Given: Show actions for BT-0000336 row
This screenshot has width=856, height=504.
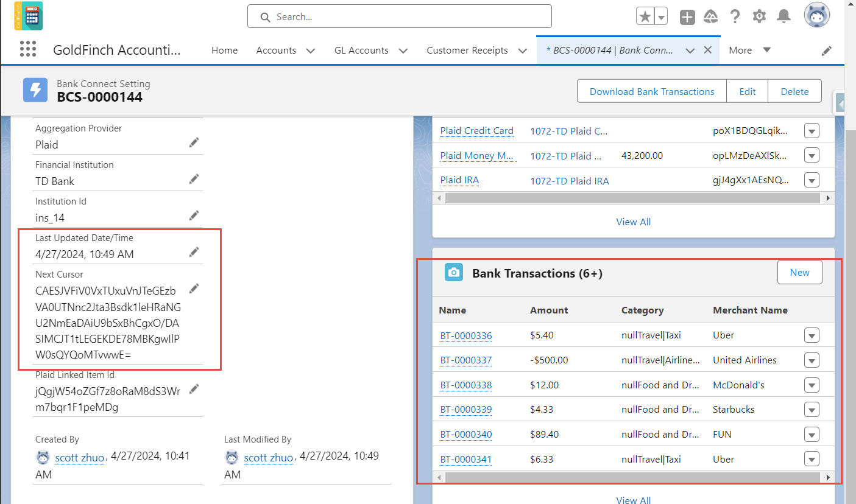Looking at the screenshot, I should pos(811,335).
